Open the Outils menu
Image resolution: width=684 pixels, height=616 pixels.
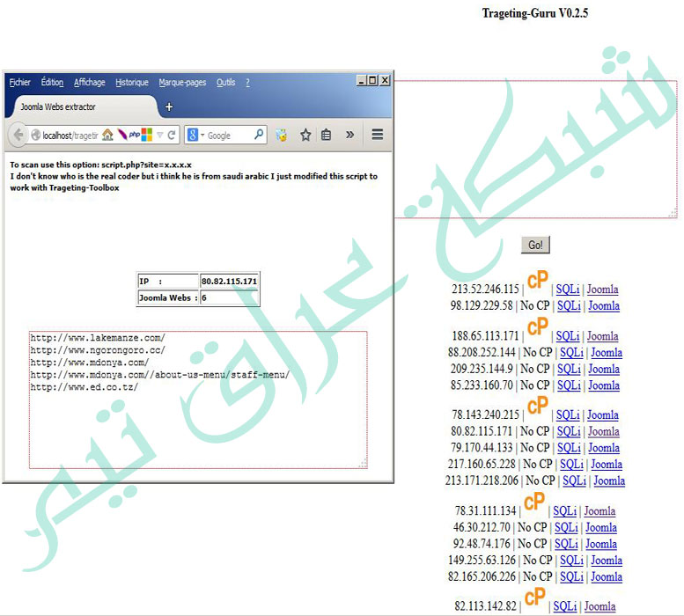point(225,83)
